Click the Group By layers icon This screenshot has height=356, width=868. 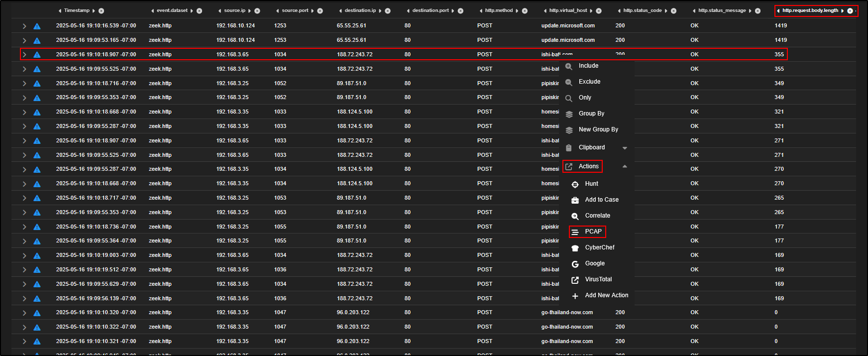pyautogui.click(x=569, y=114)
